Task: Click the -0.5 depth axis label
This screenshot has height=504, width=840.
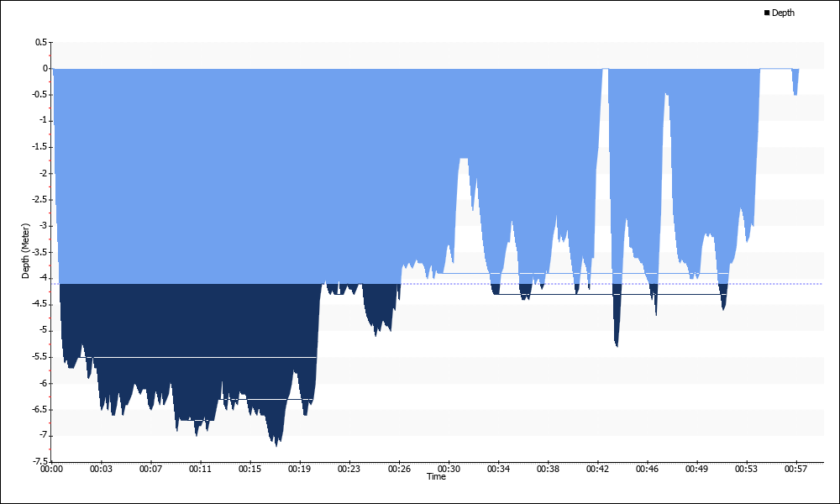Action: (x=39, y=94)
